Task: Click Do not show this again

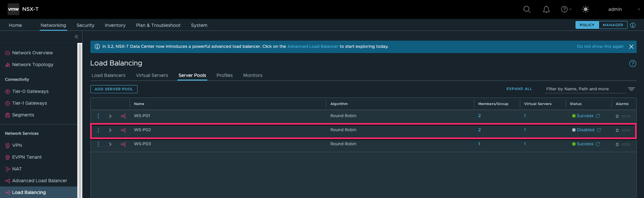Action: 600,46
